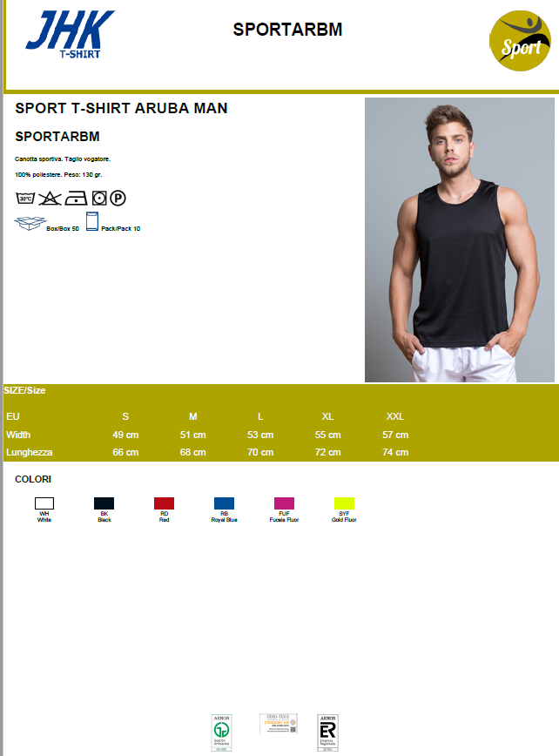
Task: Select the White color swatch
Action: point(44,503)
